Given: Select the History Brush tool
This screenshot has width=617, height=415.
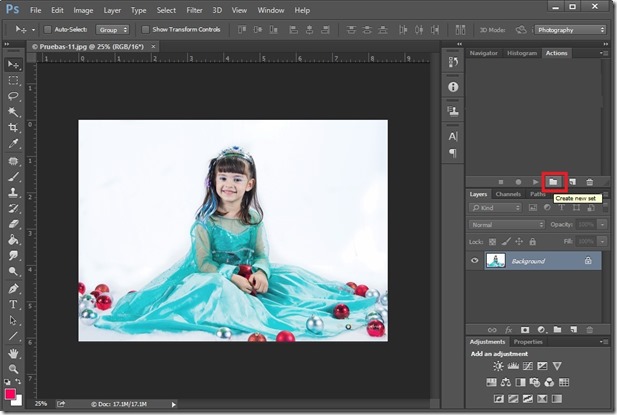Looking at the screenshot, I should (13, 208).
